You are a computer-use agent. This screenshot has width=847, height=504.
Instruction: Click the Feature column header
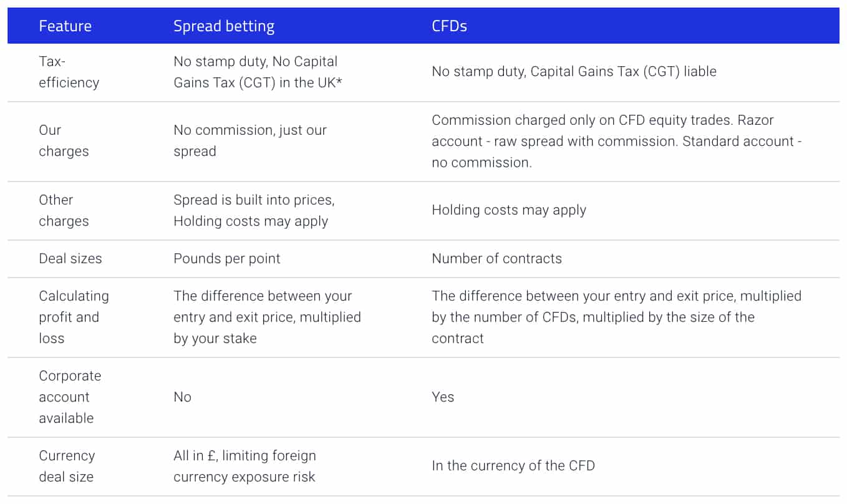pos(65,26)
